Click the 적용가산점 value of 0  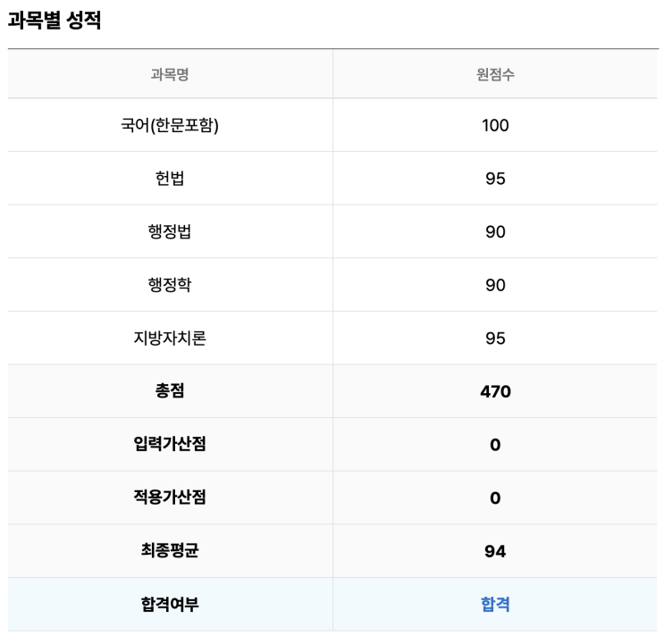pyautogui.click(x=495, y=498)
